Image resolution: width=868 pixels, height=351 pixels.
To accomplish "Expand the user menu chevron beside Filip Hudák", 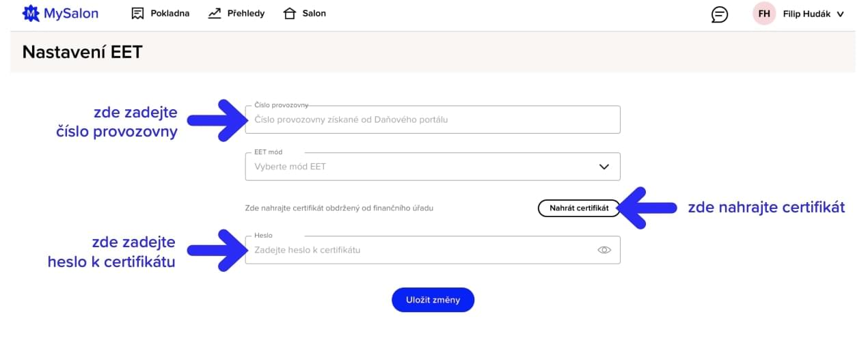I will (840, 14).
